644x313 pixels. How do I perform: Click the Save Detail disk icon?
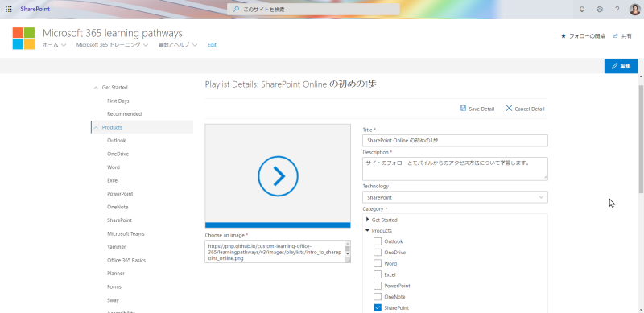tap(464, 109)
